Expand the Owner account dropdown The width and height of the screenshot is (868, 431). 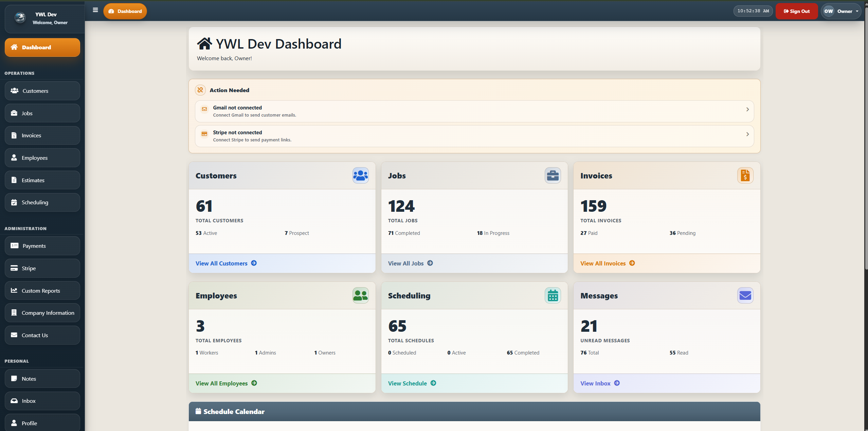point(841,11)
